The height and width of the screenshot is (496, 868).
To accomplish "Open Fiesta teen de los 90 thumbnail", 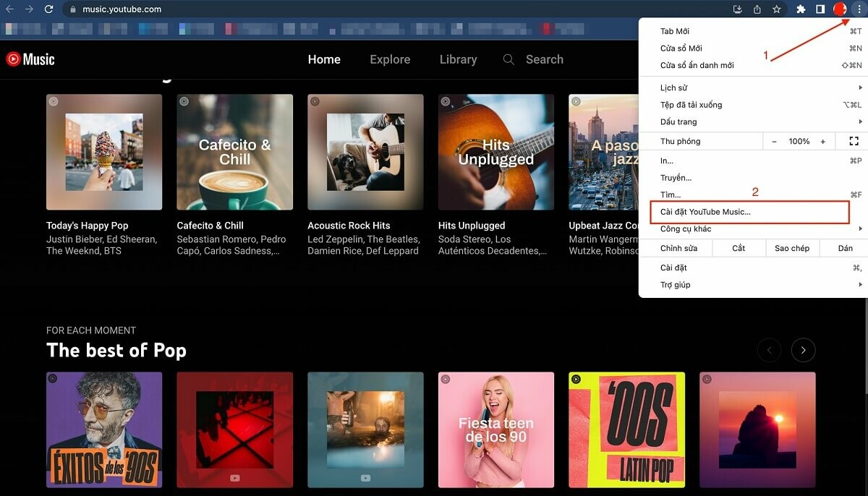I will tap(496, 430).
